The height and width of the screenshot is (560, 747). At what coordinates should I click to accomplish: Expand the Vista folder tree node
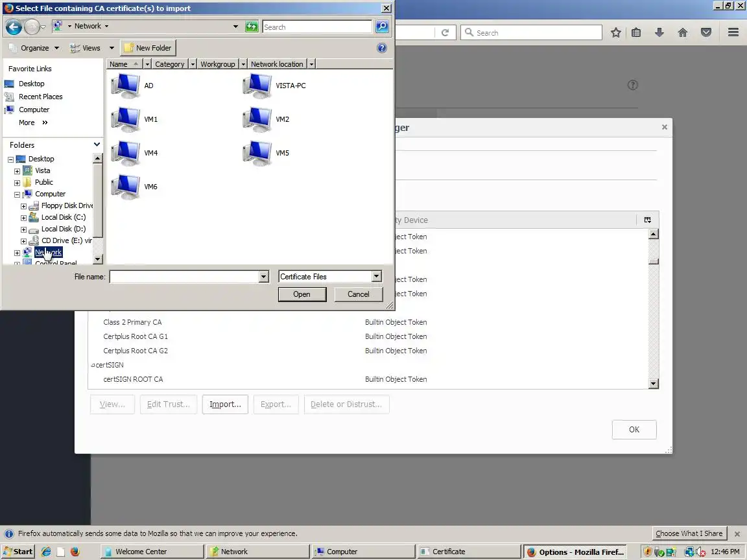click(x=17, y=171)
